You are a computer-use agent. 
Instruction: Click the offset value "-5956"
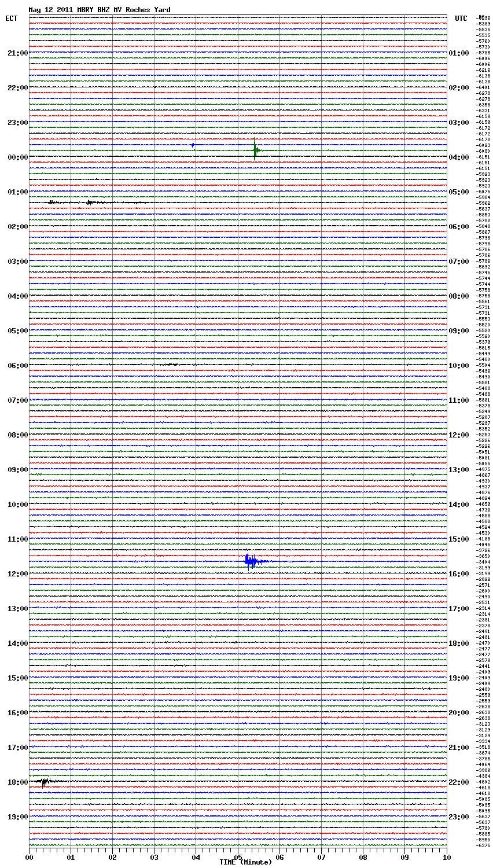tap(483, 840)
